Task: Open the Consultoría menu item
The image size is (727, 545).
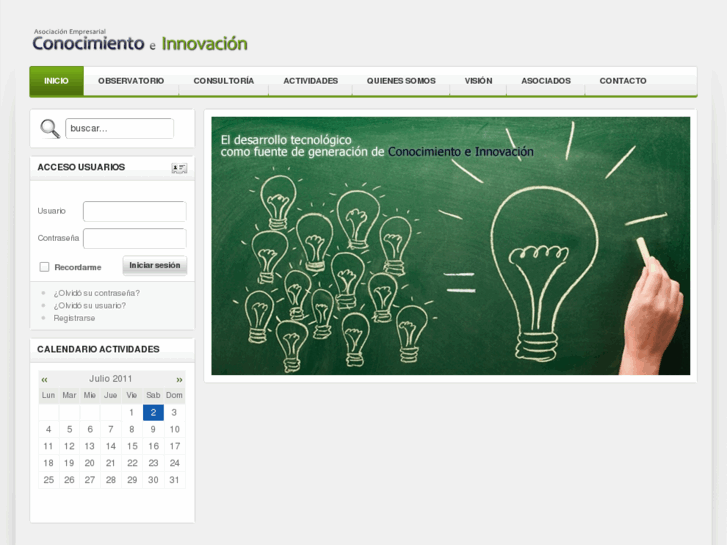Action: (x=223, y=81)
